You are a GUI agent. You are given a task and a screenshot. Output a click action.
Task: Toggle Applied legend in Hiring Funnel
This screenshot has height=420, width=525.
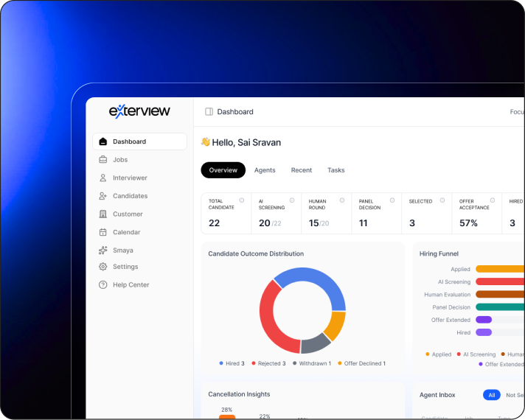pyautogui.click(x=438, y=354)
